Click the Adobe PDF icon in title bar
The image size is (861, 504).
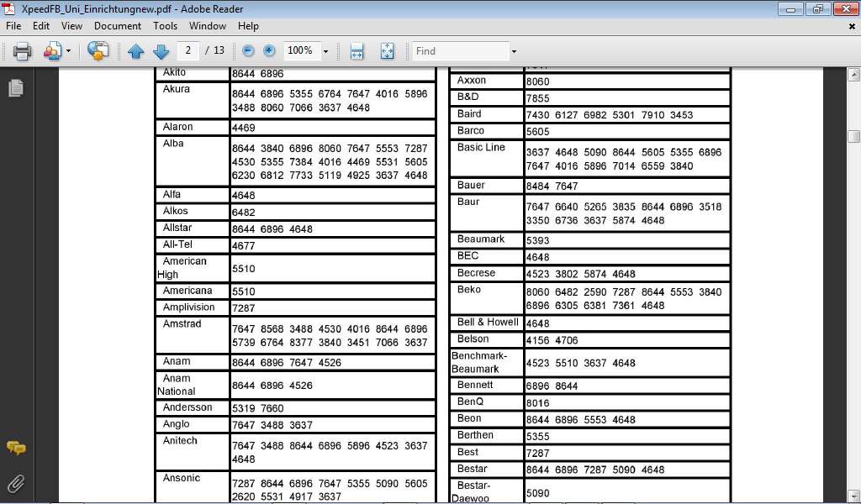8,8
